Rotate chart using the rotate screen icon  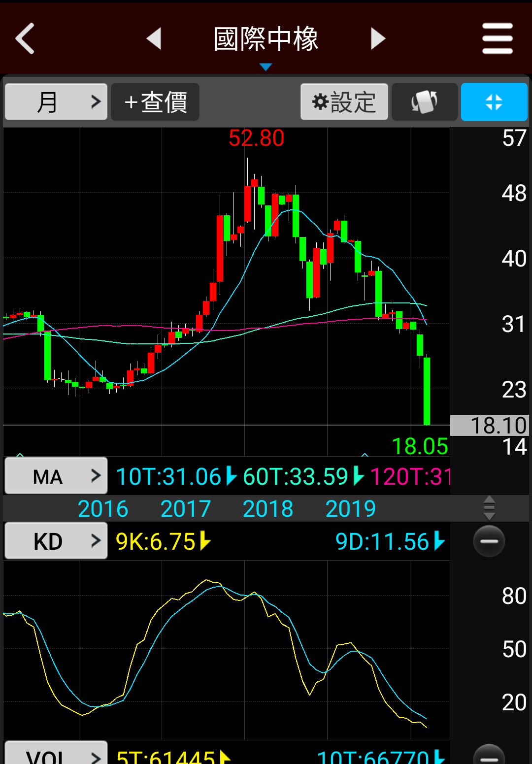tap(424, 102)
